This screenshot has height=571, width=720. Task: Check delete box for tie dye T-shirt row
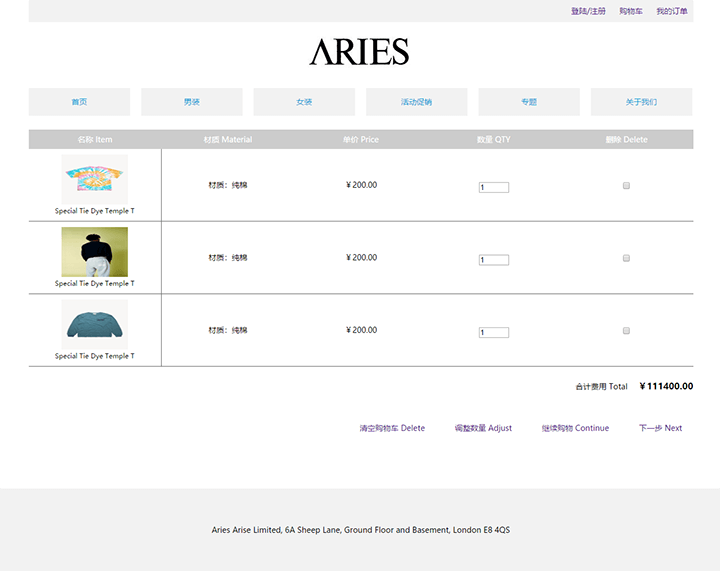pos(626,185)
